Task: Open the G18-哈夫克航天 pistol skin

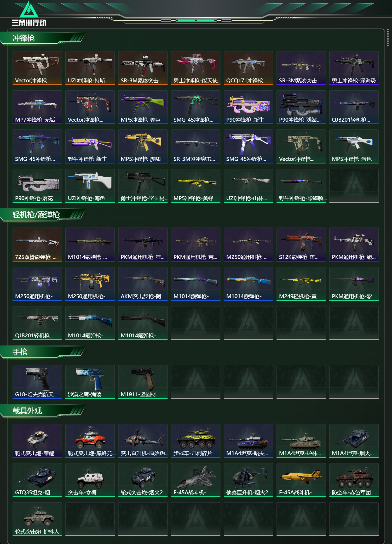Action: (x=37, y=382)
